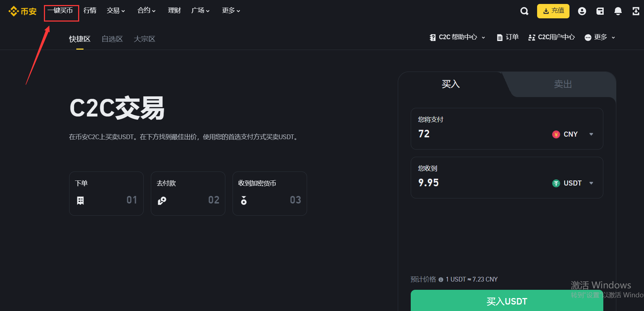Expand the C2C toolbar 更多 dropdown arrow

pos(613,37)
